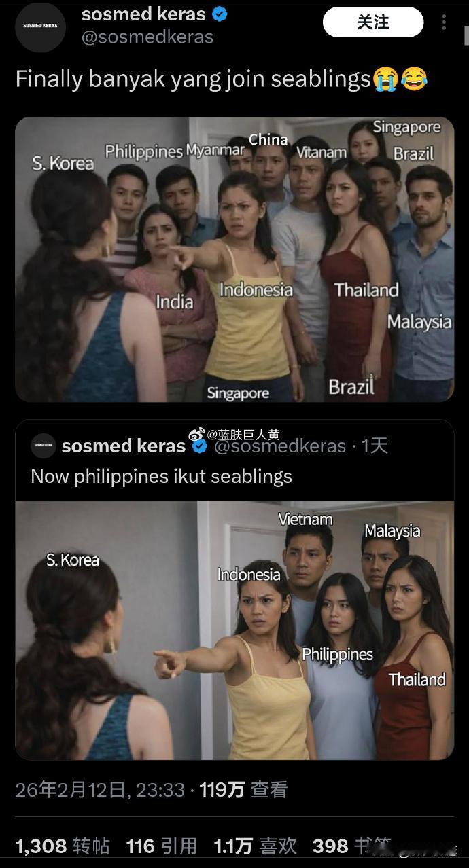View the 1.1万 喜欢 likes list
Screen dimensions: 469x868
point(256,846)
